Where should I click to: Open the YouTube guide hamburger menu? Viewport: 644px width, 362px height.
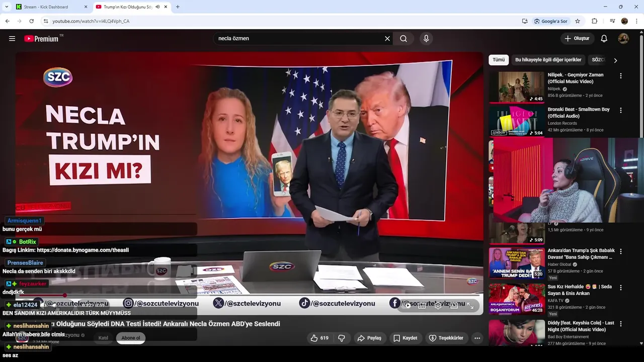[x=12, y=39]
